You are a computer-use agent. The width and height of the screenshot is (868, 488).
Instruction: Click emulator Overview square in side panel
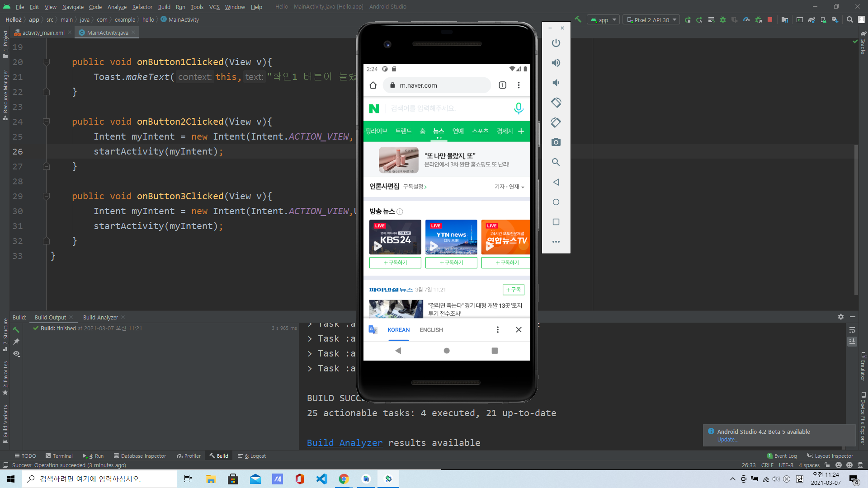556,222
